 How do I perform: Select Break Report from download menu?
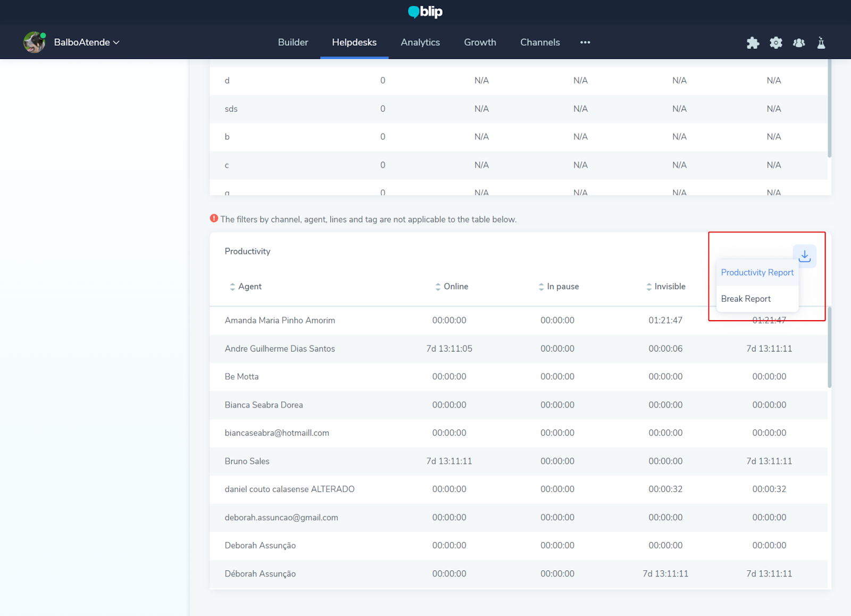tap(746, 299)
